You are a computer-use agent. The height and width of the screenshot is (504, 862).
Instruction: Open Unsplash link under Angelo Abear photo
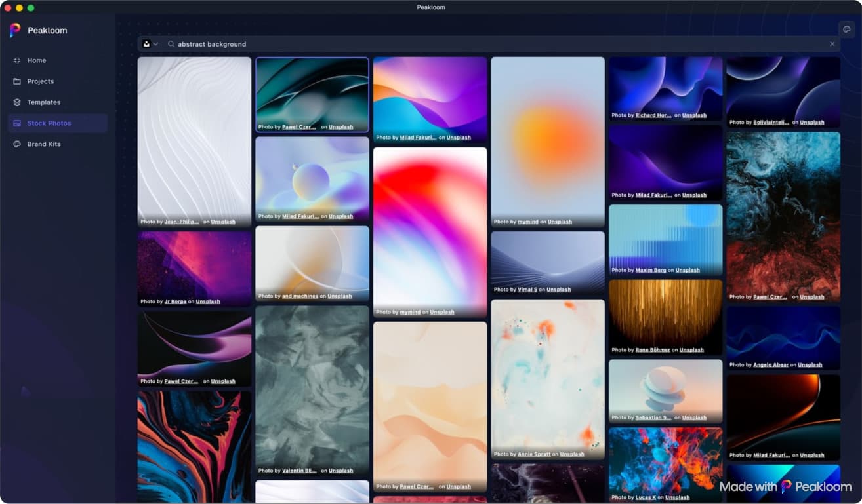point(810,365)
